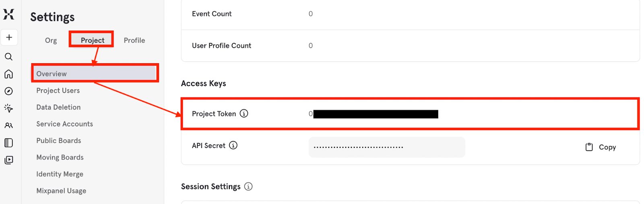Select the Project tab
The height and width of the screenshot is (204, 644).
92,40
